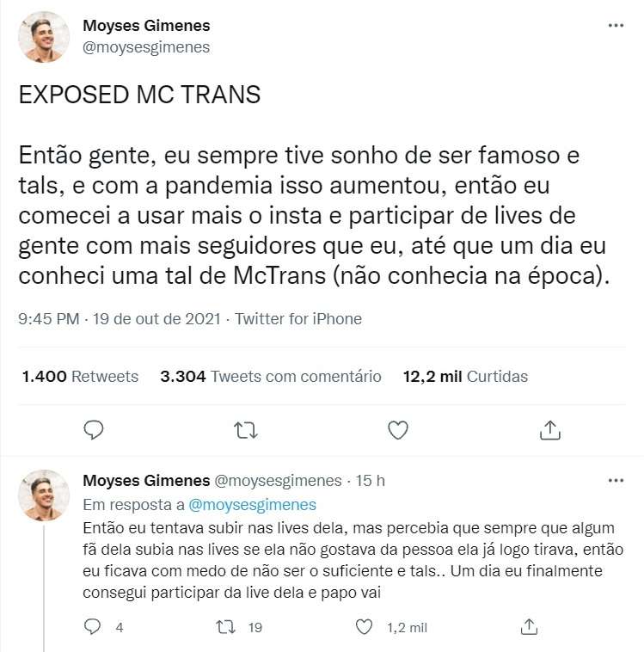Open the Moyses Gimenes name in tweet header
The image size is (644, 652).
146,26
